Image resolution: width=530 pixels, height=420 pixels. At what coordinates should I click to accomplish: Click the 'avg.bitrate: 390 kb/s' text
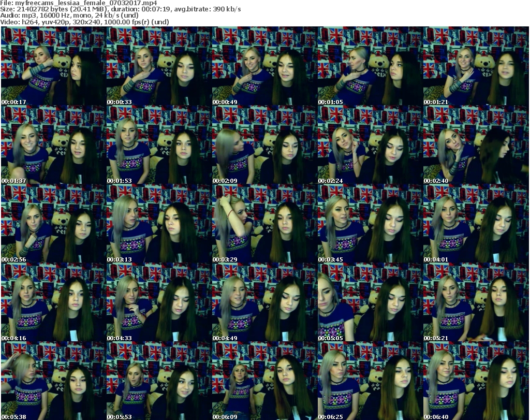[x=208, y=9]
